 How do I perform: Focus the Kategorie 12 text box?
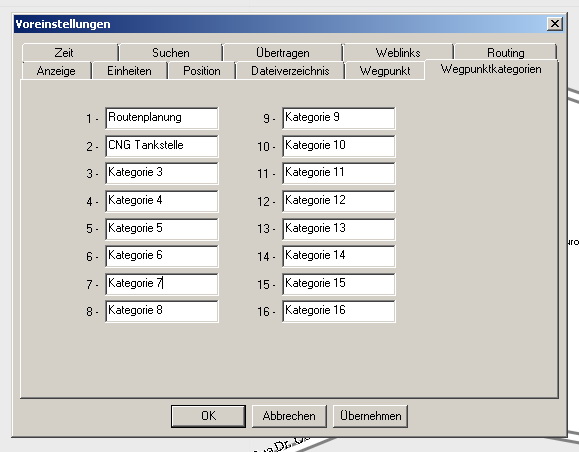(x=339, y=201)
